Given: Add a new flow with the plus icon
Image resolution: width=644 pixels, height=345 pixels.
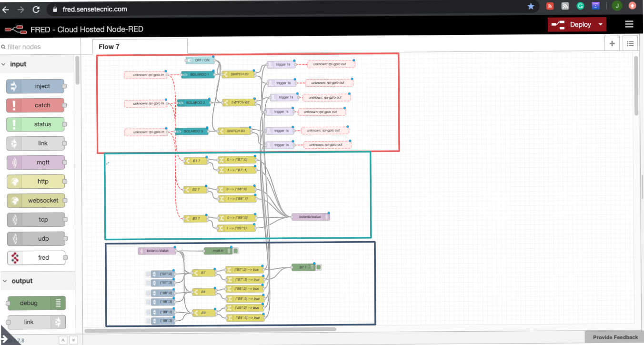Looking at the screenshot, I should (x=612, y=43).
